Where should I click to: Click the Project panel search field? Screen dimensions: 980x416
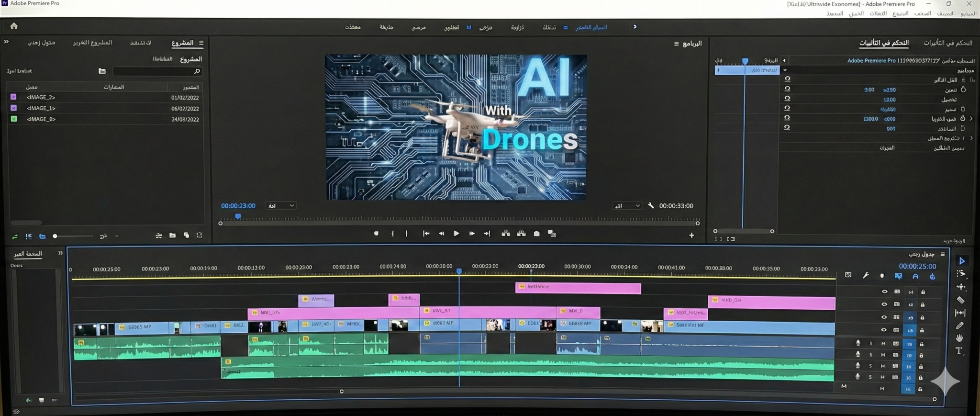156,71
